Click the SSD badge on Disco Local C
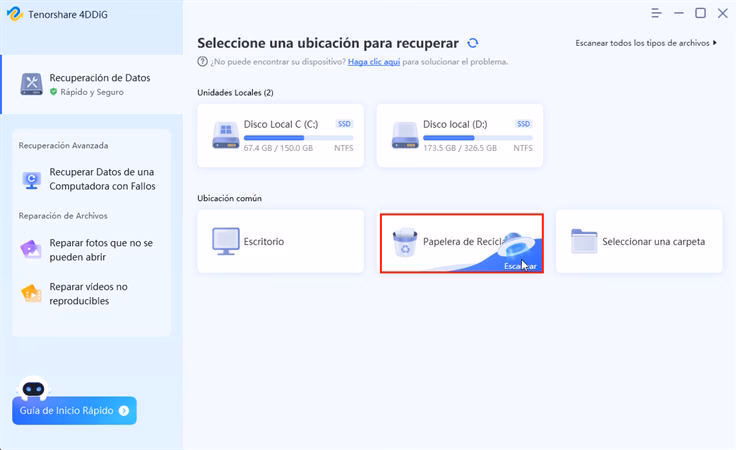 (345, 124)
